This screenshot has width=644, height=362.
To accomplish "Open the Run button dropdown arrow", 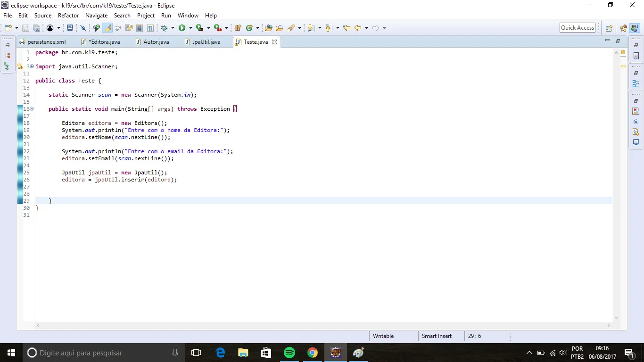I will click(190, 28).
